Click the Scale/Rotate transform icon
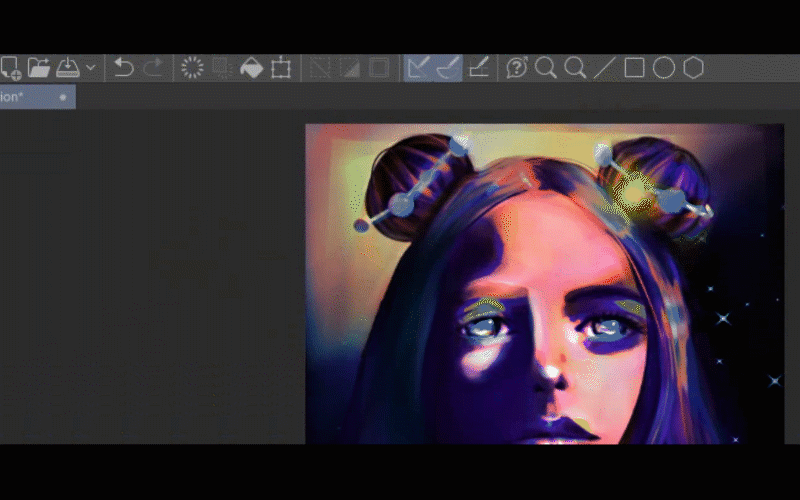800x500 pixels. click(x=281, y=68)
